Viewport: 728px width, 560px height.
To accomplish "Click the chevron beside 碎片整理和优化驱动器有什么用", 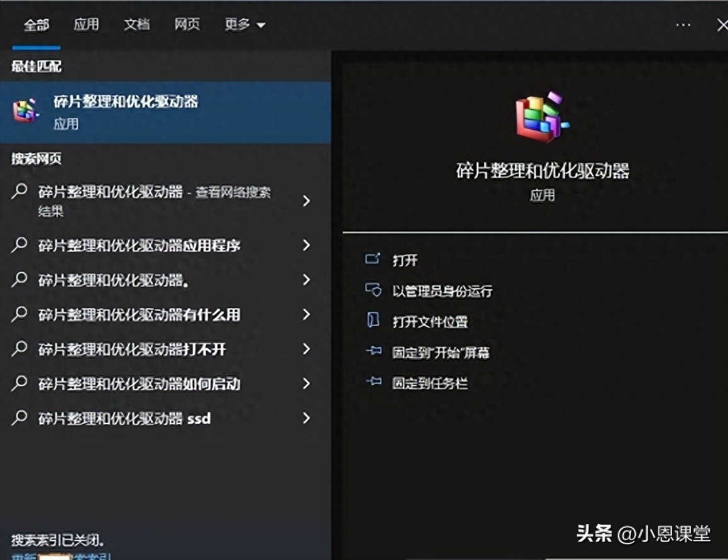I will point(307,314).
